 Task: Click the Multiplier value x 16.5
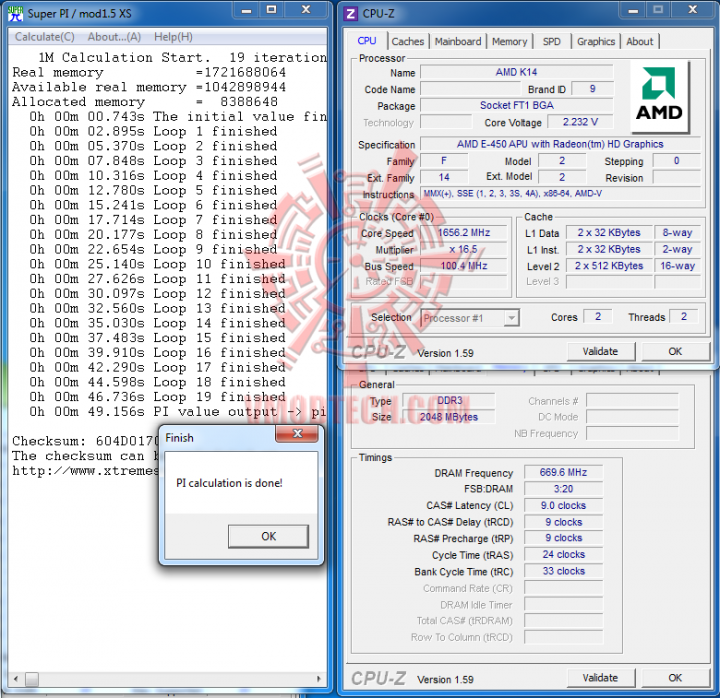click(464, 249)
